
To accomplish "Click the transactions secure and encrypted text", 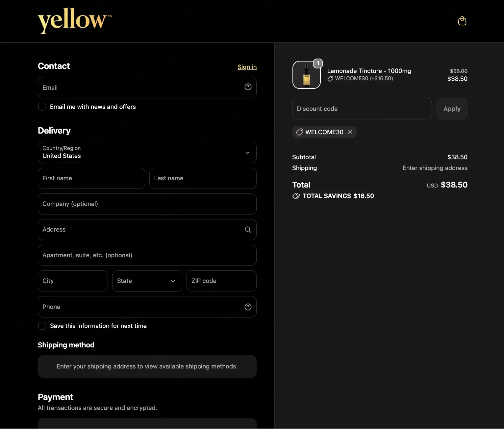I will point(97,408).
